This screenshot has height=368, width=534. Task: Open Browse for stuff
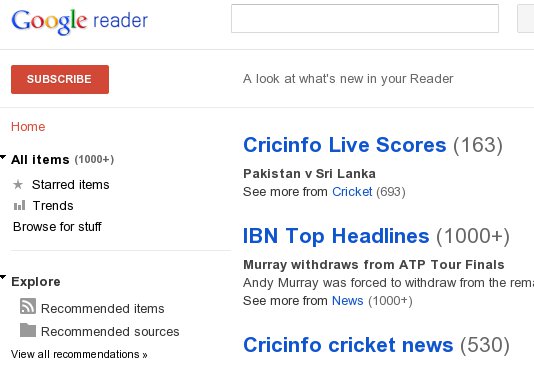click(x=57, y=226)
